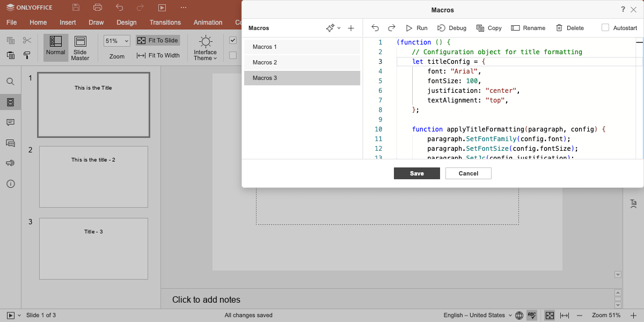The image size is (644, 322).
Task: Switch to Insert tab
Action: [68, 23]
